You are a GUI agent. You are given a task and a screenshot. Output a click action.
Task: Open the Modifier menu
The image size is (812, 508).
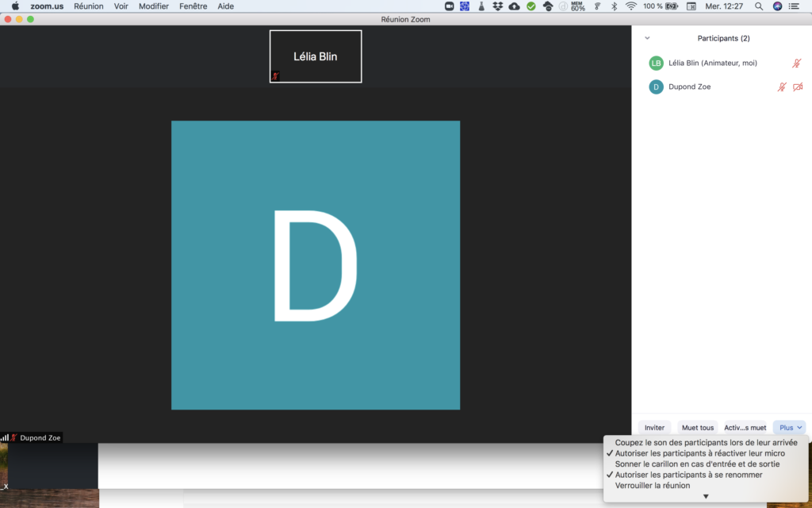[x=154, y=6]
